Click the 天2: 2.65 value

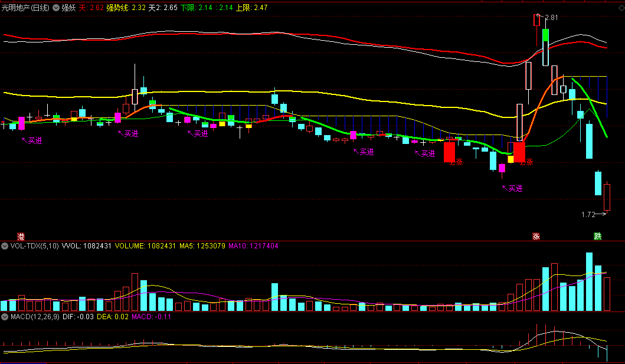163,8
